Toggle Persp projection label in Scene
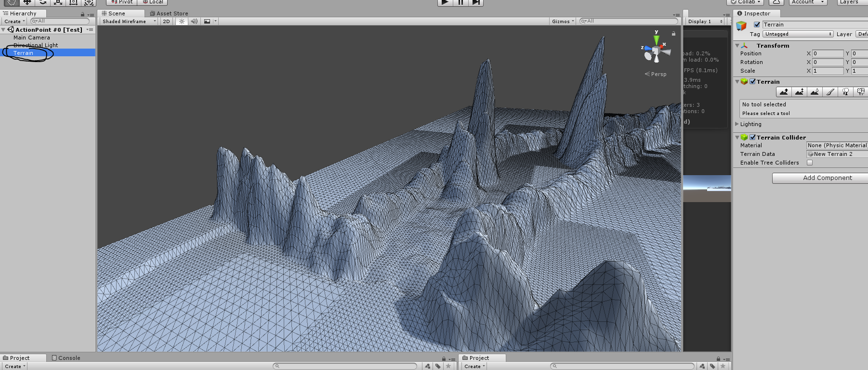Screen dimensions: 868x370 click(656, 74)
